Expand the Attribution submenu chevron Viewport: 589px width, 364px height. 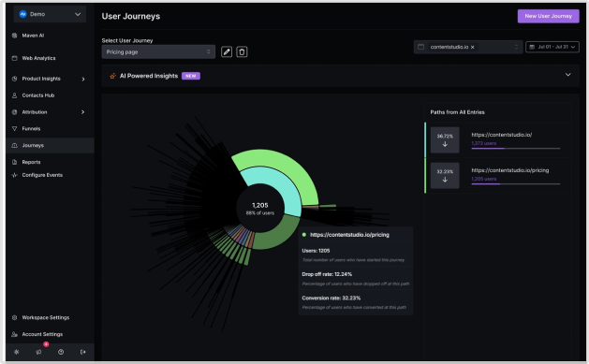pos(83,112)
